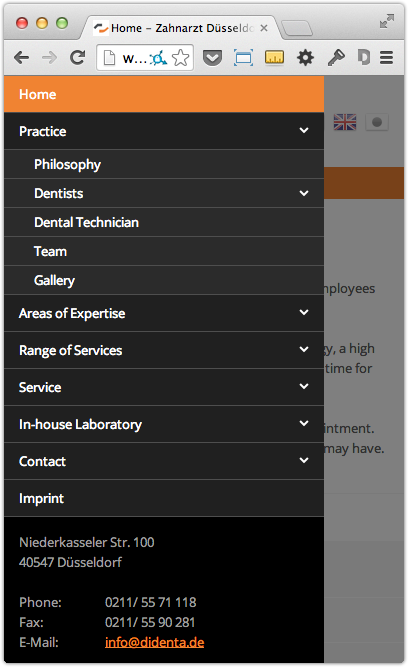Open the gear settings extension icon
Viewport: 408px width, 667px height.
click(x=305, y=57)
